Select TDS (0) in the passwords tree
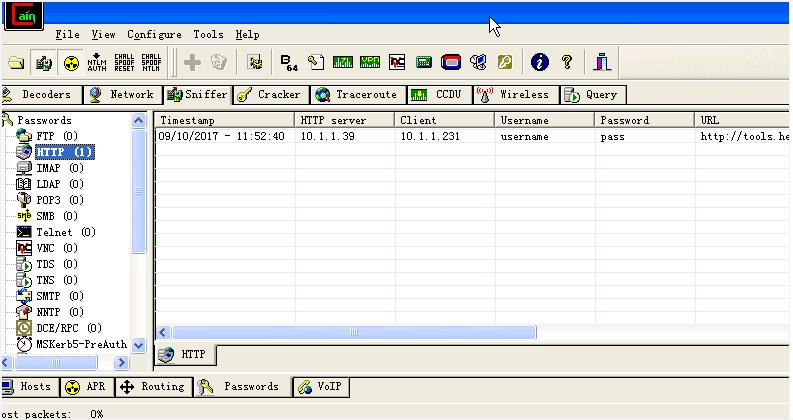The width and height of the screenshot is (793, 420). pyautogui.click(x=57, y=264)
